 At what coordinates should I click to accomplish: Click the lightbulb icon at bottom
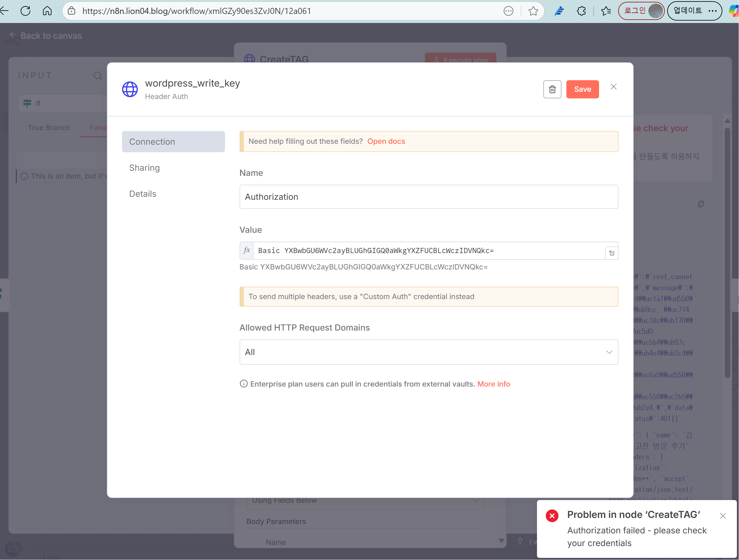click(x=520, y=541)
